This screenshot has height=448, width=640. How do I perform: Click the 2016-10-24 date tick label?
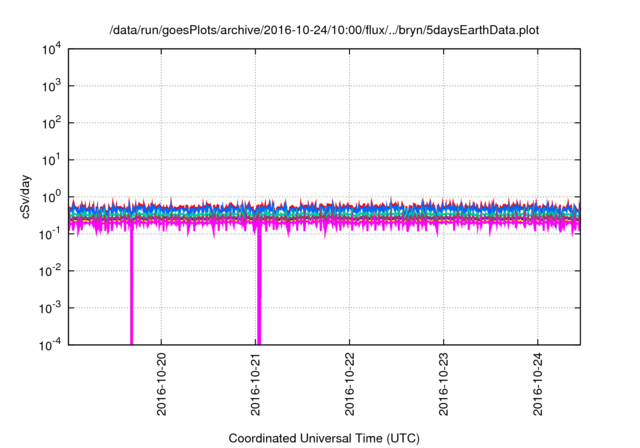pyautogui.click(x=538, y=384)
